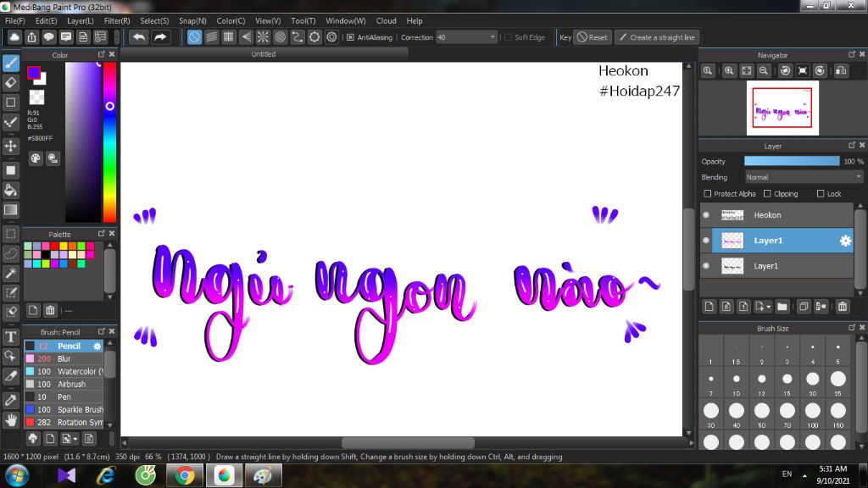Enable the radial snap guide
The height and width of the screenshot is (488, 868).
point(263,37)
